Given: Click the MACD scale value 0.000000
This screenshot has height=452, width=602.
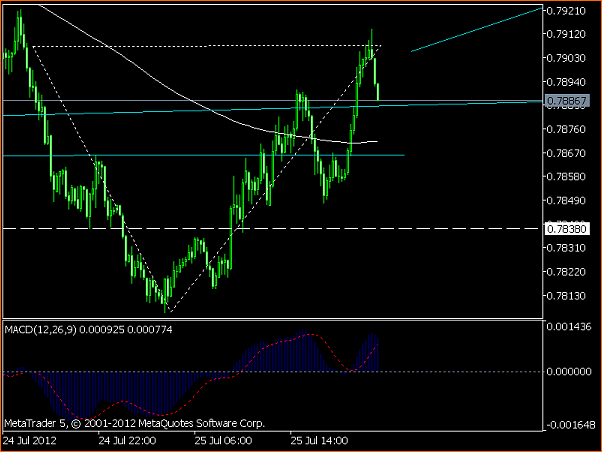Looking at the screenshot, I should coord(569,371).
